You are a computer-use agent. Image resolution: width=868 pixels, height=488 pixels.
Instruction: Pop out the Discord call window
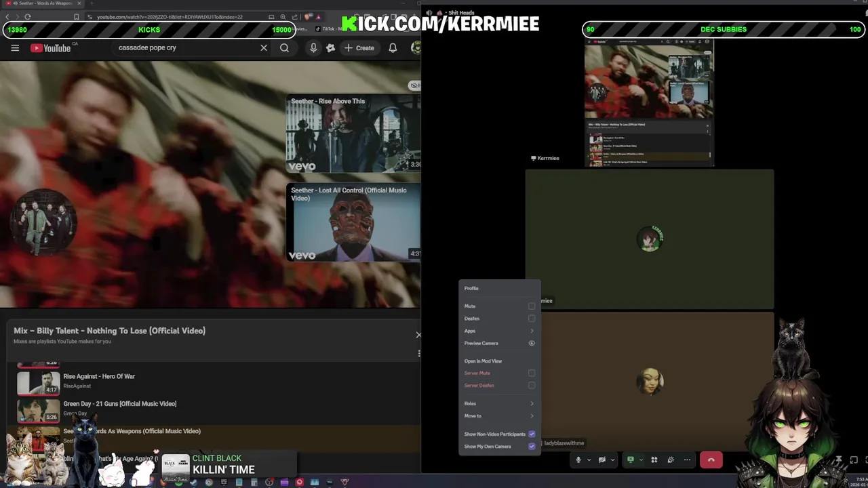point(853,460)
